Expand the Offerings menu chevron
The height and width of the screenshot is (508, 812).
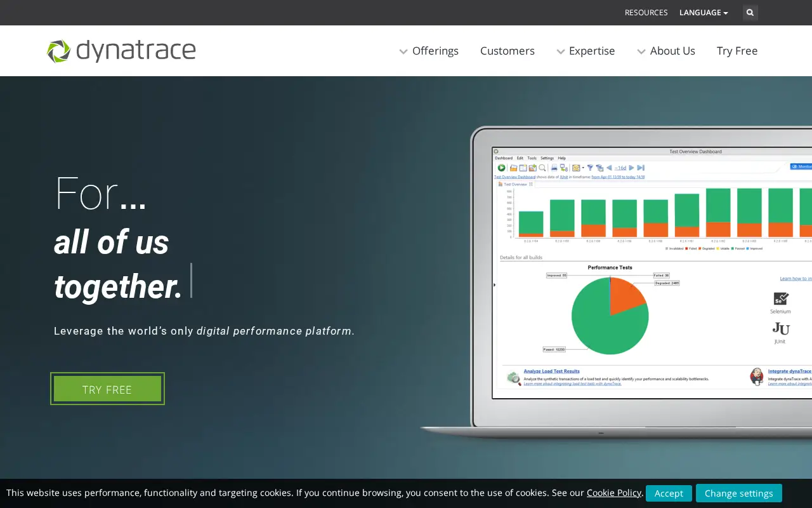pyautogui.click(x=403, y=51)
